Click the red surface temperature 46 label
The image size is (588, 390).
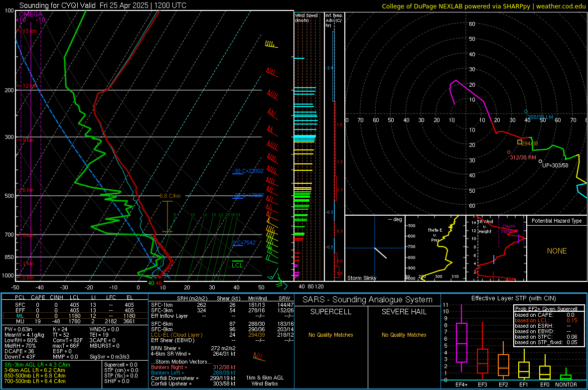(158, 283)
